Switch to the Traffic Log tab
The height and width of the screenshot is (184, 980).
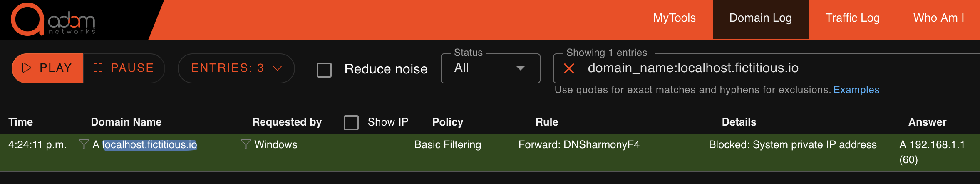click(x=853, y=18)
